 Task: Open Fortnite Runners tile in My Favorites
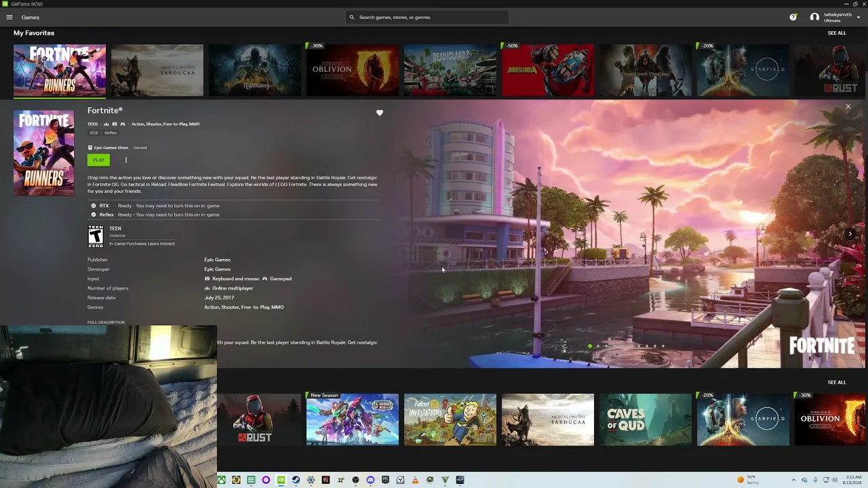(60, 70)
